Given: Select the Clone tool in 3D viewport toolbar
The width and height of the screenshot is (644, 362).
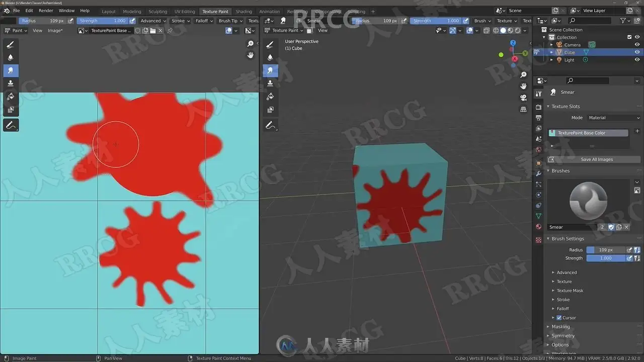Looking at the screenshot, I should pyautogui.click(x=270, y=83).
